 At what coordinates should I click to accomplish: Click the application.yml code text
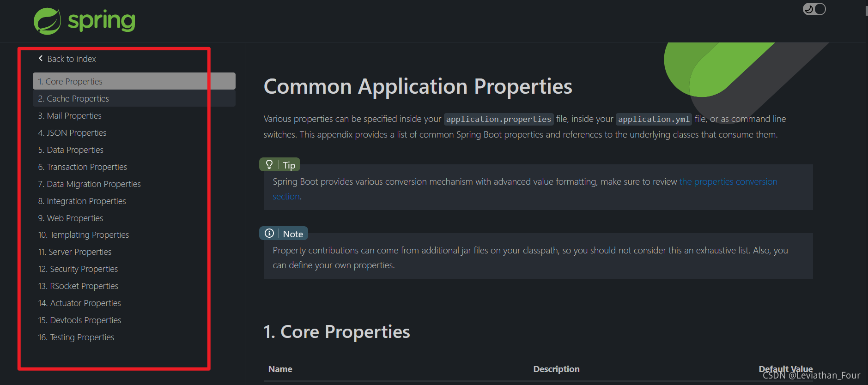[654, 119]
